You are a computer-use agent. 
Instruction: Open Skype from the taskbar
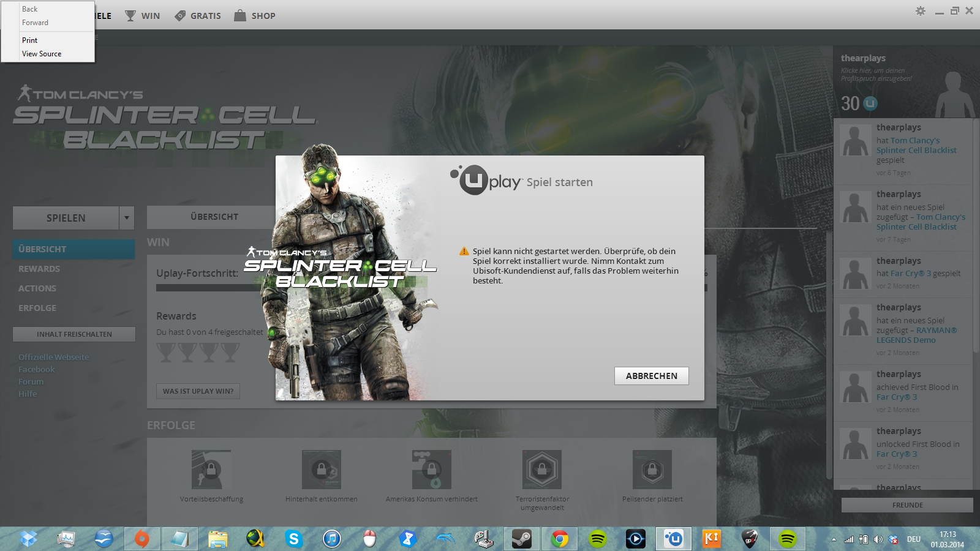(x=293, y=539)
